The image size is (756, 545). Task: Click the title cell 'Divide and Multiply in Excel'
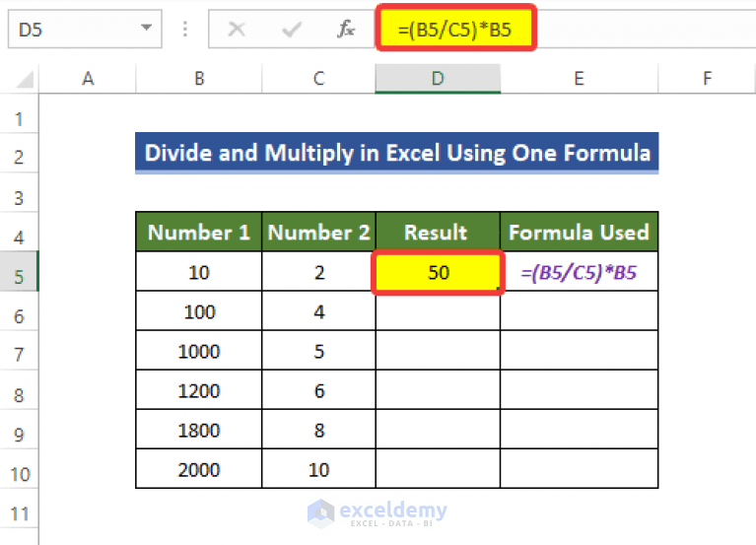click(x=397, y=153)
